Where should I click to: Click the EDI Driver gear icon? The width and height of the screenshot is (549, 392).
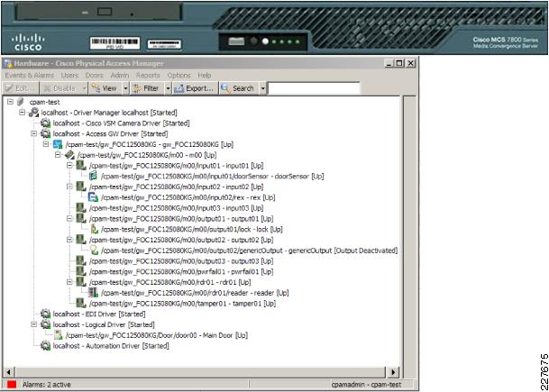pyautogui.click(x=45, y=314)
